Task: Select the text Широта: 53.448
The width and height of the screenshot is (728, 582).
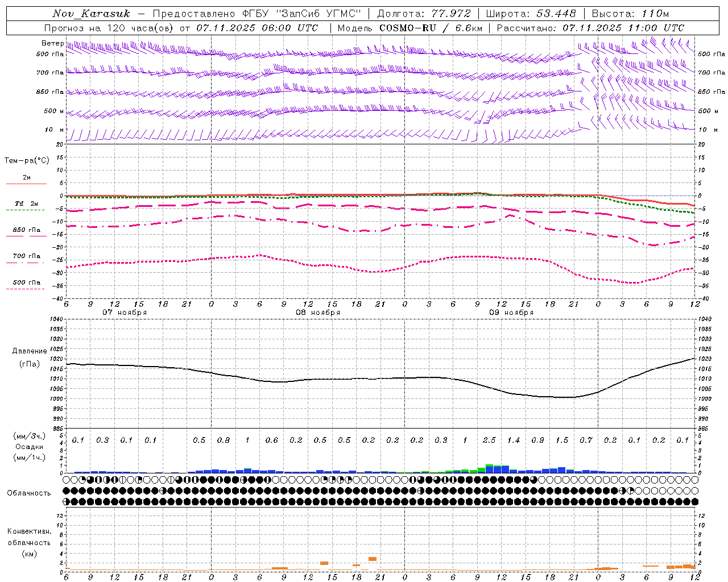Action: (x=531, y=14)
